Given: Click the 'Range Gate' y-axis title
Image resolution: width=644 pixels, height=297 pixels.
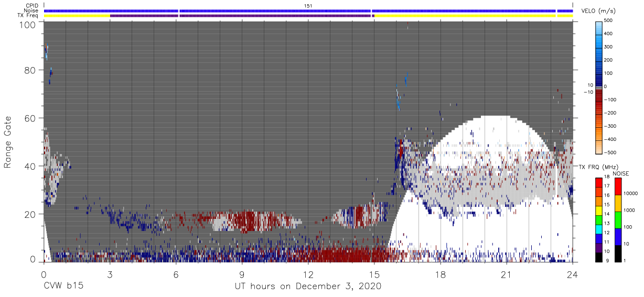Looking at the screenshot, I should pyautogui.click(x=8, y=142).
